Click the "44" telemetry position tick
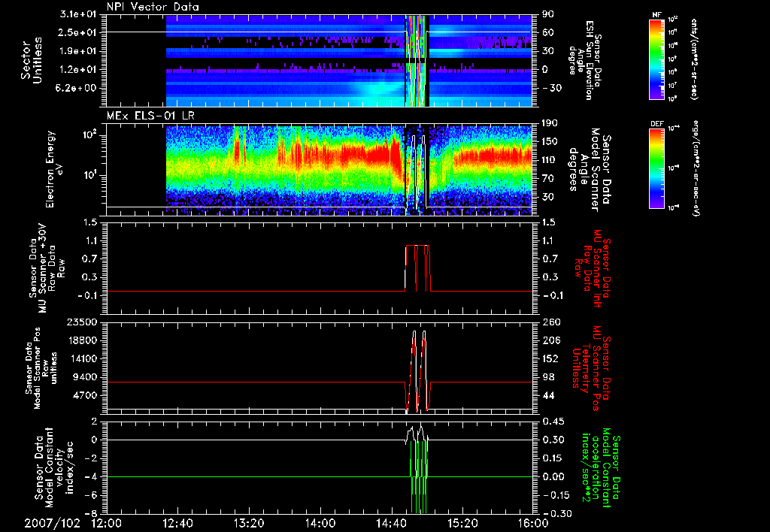770x532 pixels. point(548,395)
